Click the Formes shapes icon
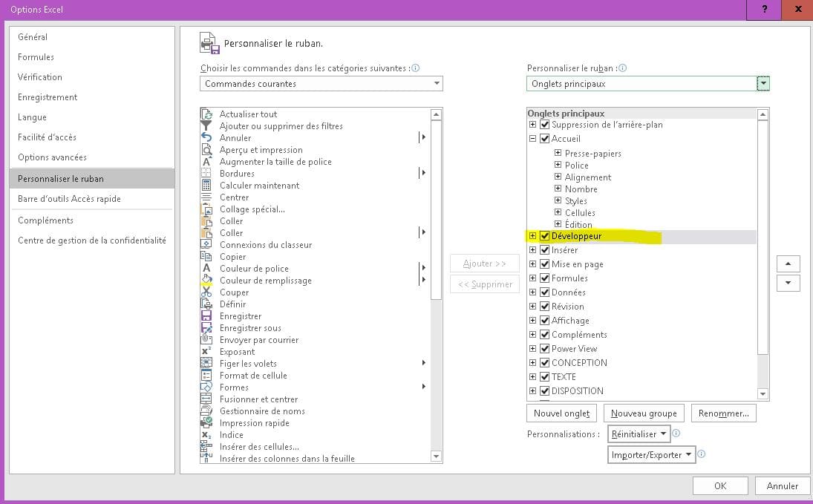This screenshot has height=504, width=813. (x=206, y=388)
